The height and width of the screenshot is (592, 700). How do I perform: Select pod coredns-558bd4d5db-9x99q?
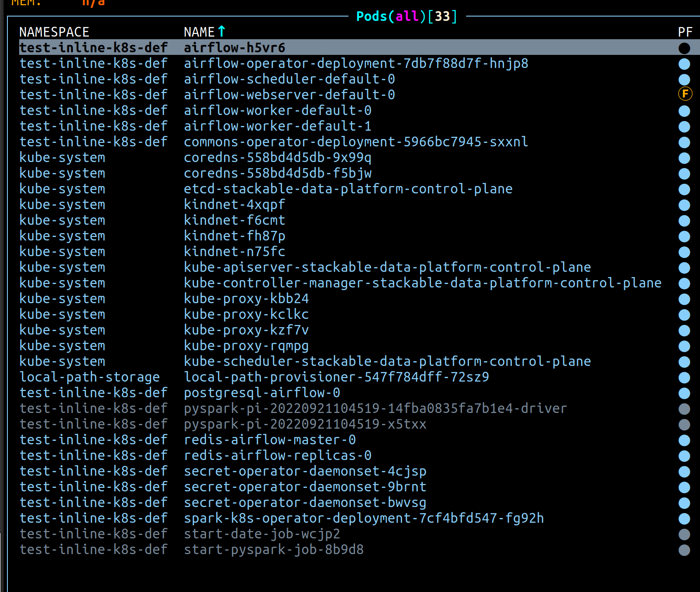coord(277,158)
